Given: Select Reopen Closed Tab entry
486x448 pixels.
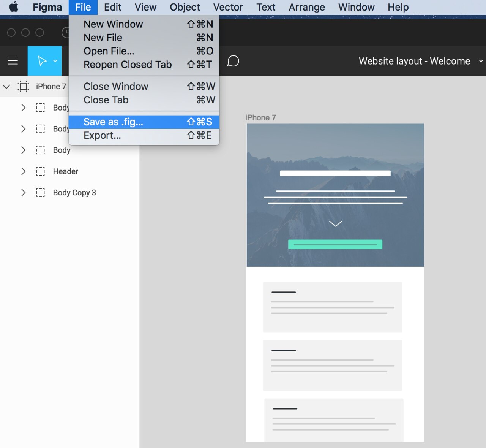Looking at the screenshot, I should tap(144, 65).
